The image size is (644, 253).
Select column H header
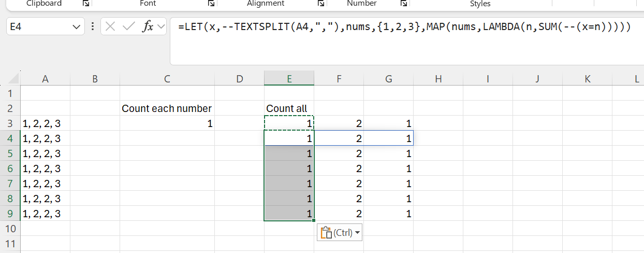[x=438, y=79]
